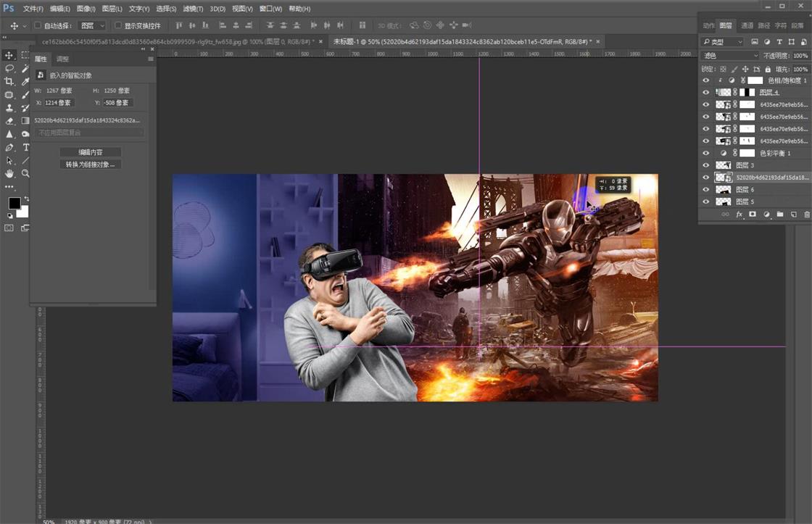The image size is (812, 524).
Task: Click the 编辑内容 button in Properties
Action: pos(90,152)
